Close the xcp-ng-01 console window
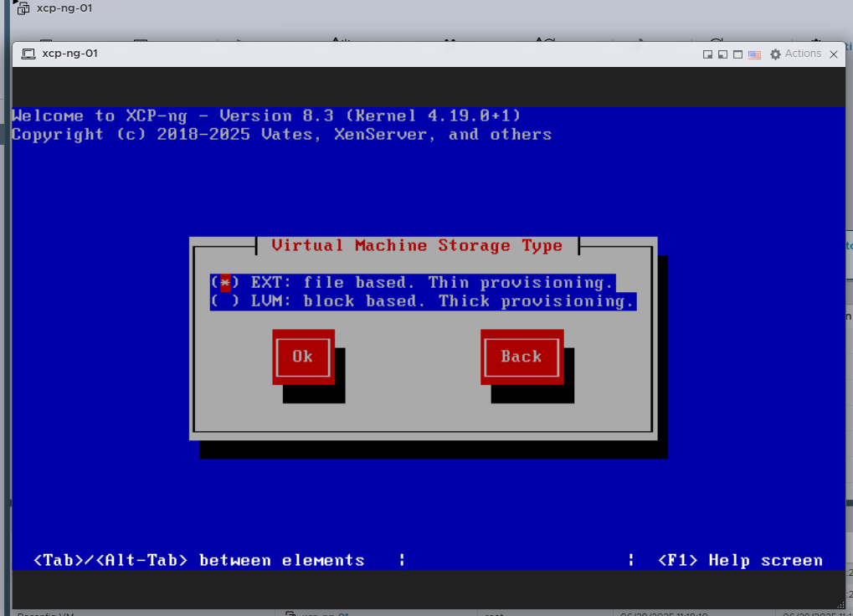The width and height of the screenshot is (853, 616). coord(833,54)
